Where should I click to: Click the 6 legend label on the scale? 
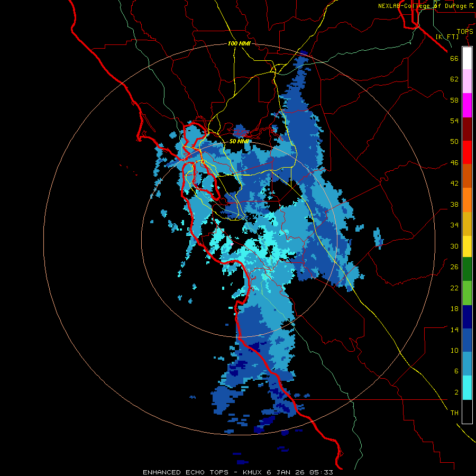click(x=456, y=371)
